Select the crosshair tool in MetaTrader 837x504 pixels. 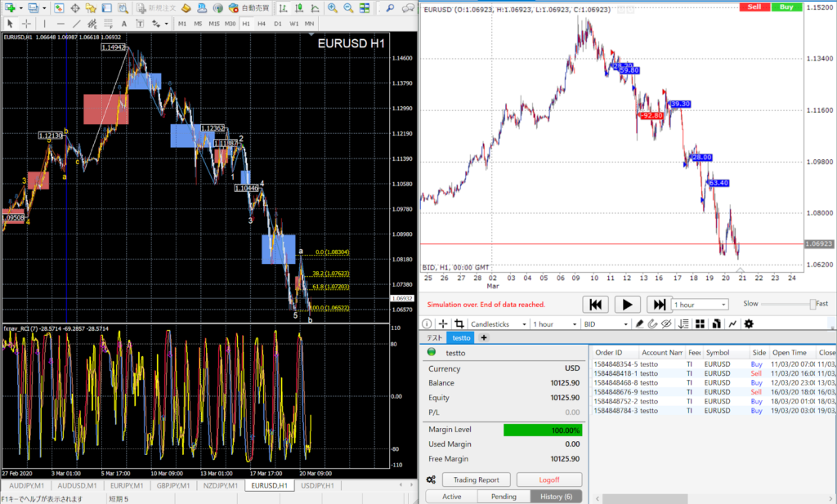pyautogui.click(x=26, y=24)
